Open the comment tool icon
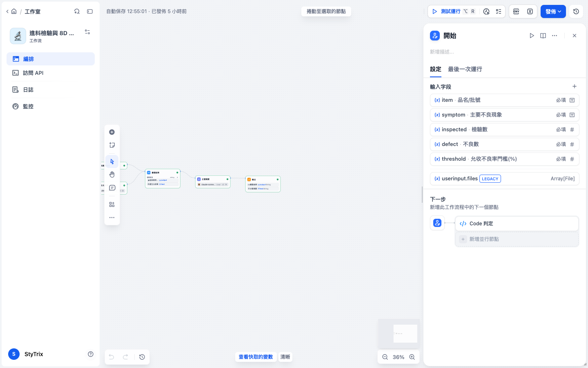Viewport: 588px width, 368px height. (112, 188)
